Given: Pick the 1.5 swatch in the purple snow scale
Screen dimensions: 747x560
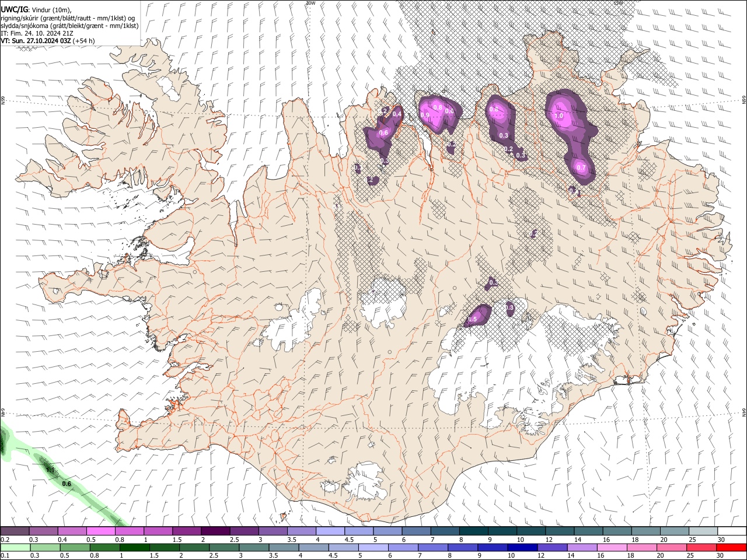Looking at the screenshot, I should 187,531.
